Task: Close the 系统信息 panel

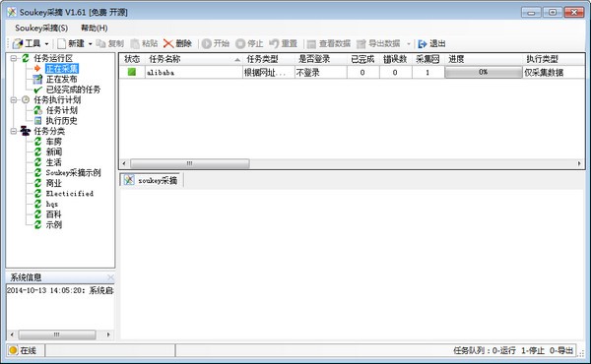Action: tap(110, 277)
